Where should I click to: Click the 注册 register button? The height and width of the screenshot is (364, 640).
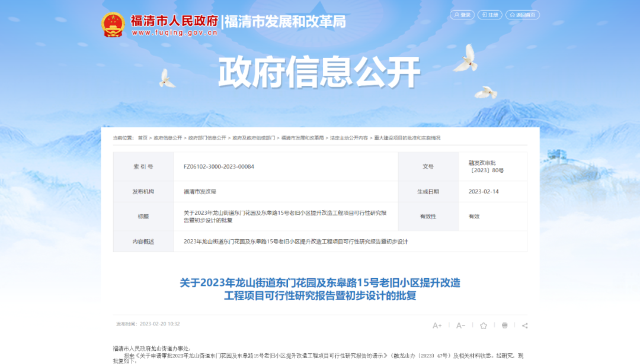pos(489,15)
